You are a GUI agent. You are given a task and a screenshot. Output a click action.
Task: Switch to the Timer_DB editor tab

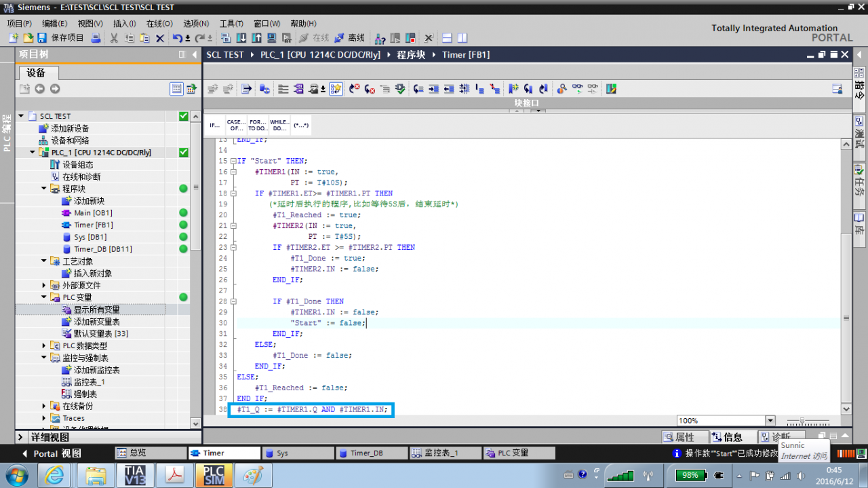372,453
